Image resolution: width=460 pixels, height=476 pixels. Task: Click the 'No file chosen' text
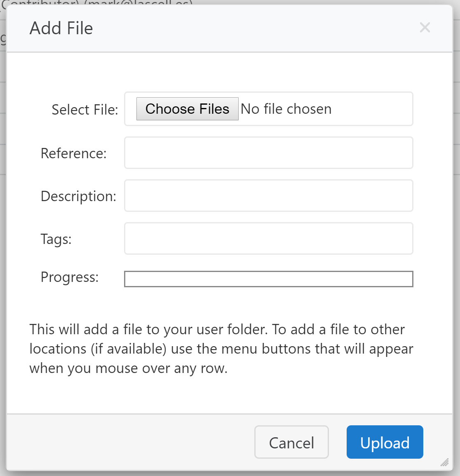286,109
